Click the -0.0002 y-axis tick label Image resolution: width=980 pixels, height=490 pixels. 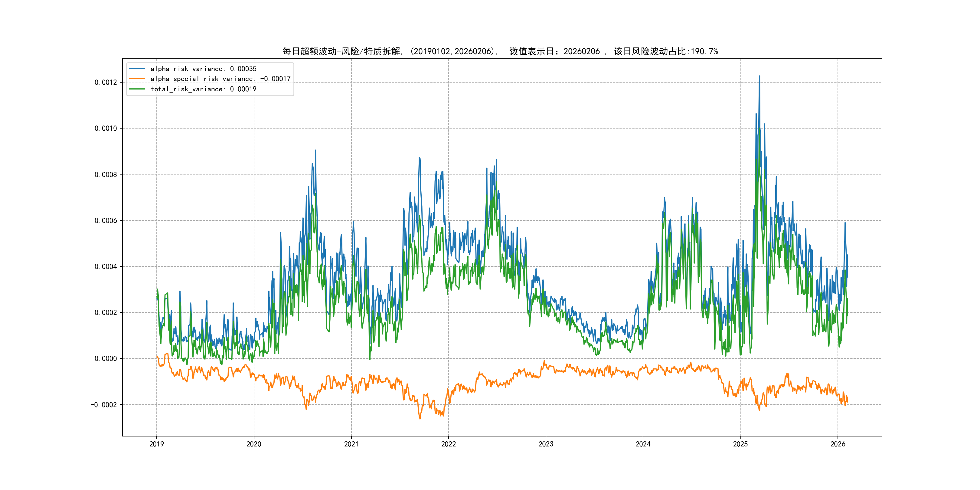point(104,405)
